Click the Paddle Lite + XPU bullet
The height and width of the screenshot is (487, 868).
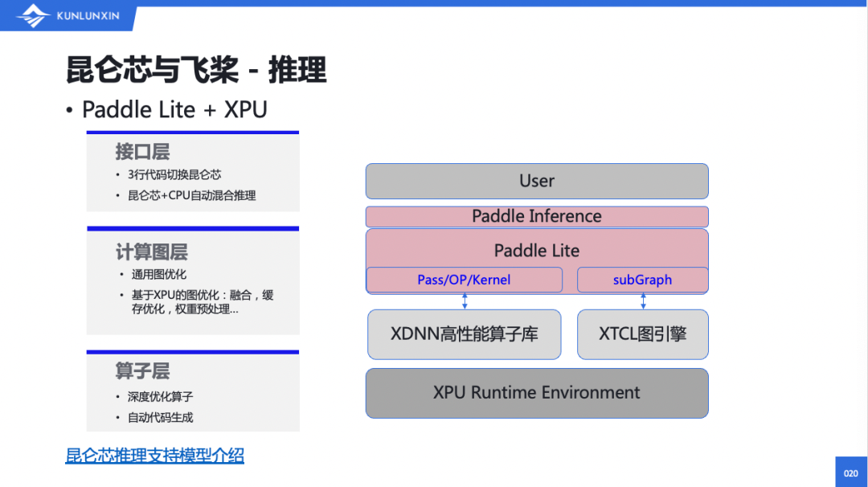pyautogui.click(x=174, y=109)
